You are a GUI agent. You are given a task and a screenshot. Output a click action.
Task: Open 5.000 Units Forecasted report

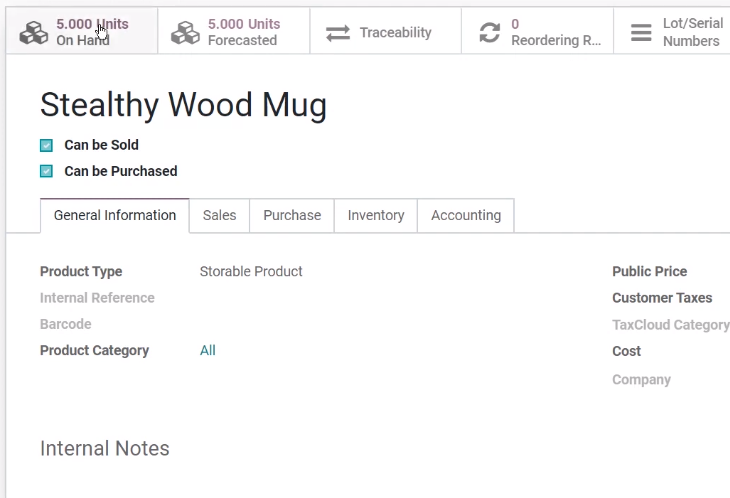click(x=234, y=31)
